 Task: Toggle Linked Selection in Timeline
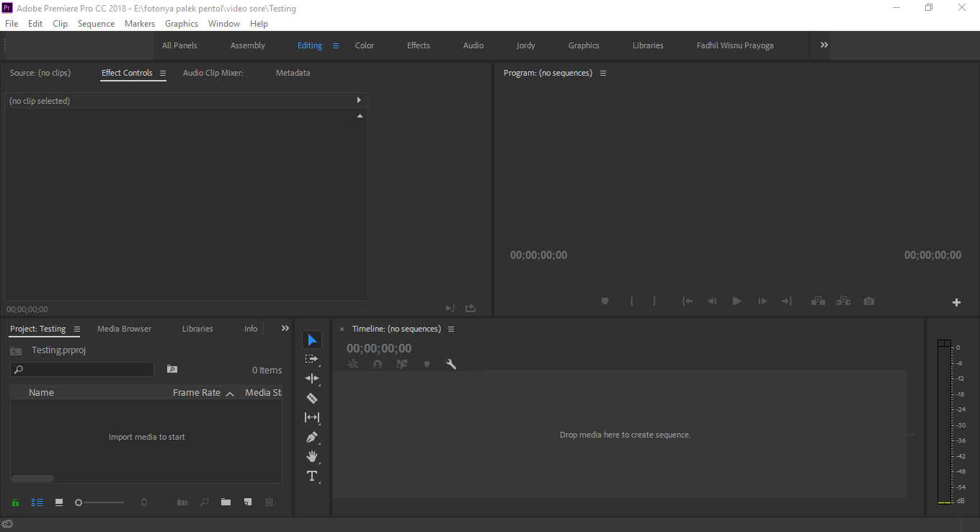[402, 364]
